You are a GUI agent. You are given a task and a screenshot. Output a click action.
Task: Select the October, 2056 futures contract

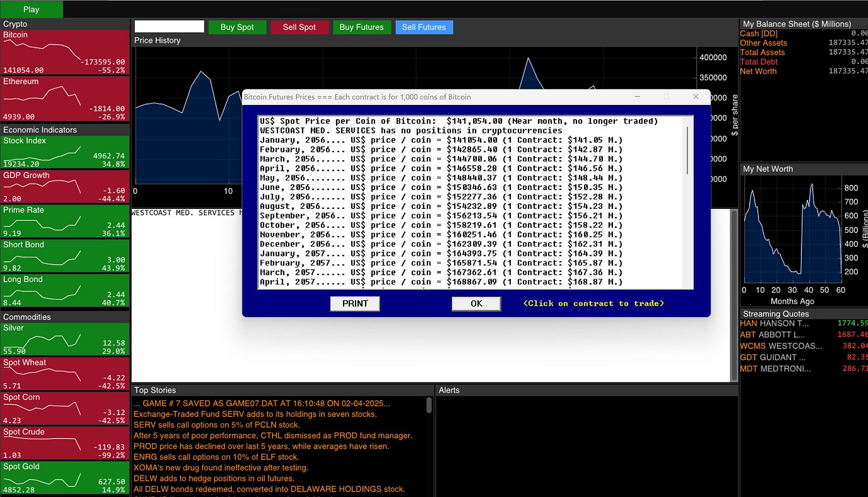click(441, 225)
